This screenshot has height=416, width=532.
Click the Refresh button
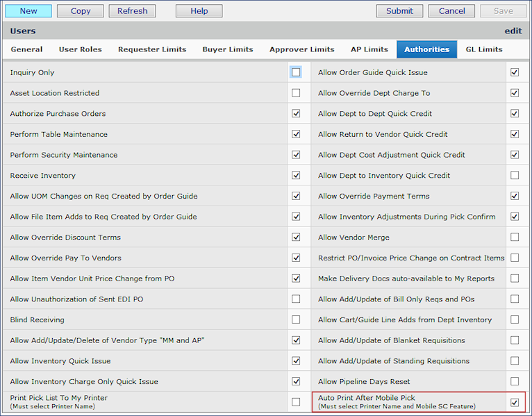(132, 11)
